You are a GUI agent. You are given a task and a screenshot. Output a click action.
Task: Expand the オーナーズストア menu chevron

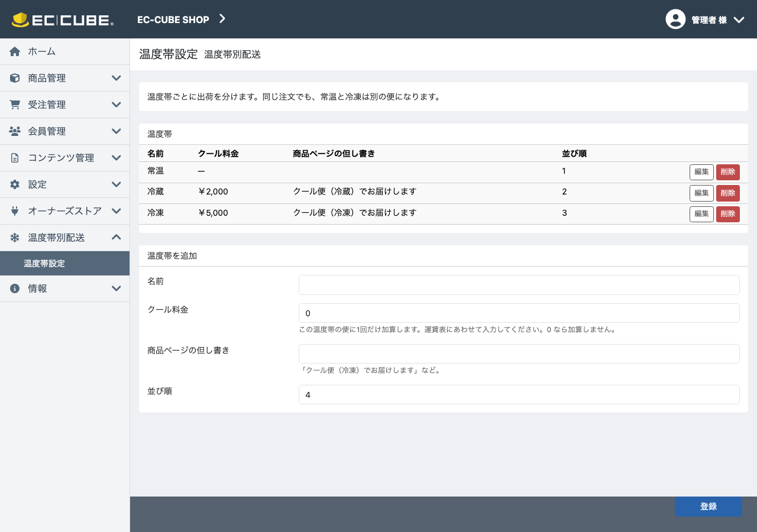117,211
